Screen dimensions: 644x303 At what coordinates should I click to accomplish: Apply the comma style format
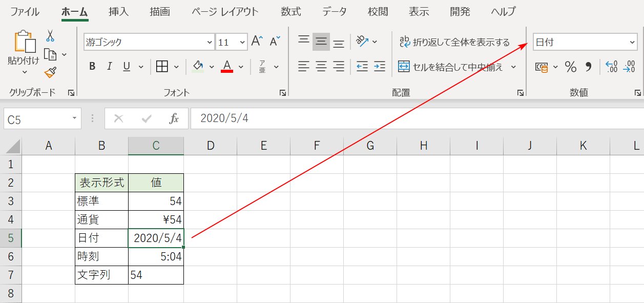click(588, 66)
